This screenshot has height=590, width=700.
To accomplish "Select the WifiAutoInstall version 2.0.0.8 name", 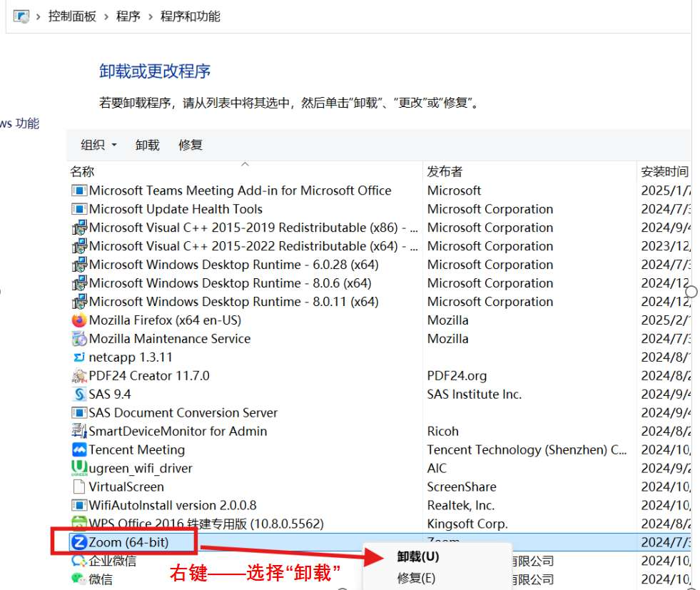I will click(x=173, y=505).
